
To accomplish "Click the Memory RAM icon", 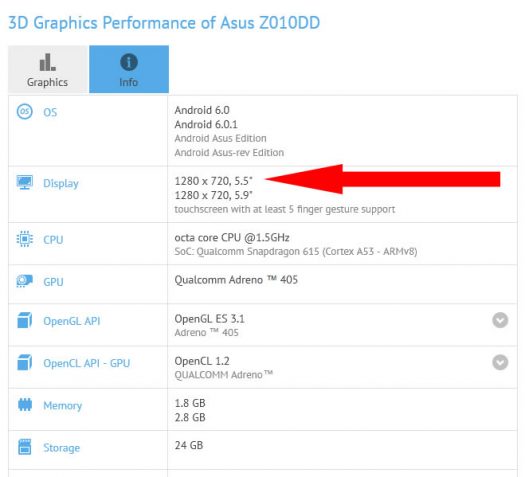I will pyautogui.click(x=25, y=405).
